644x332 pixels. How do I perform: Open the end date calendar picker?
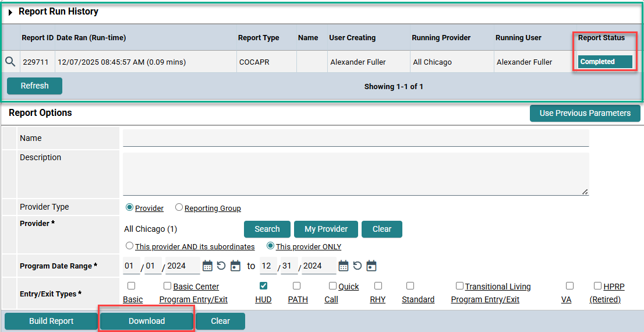(x=344, y=266)
